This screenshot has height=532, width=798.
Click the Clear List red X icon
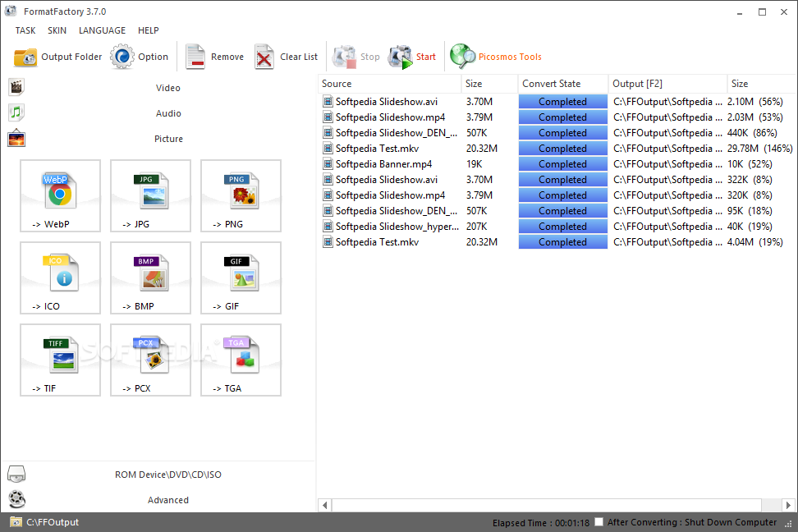click(x=264, y=57)
